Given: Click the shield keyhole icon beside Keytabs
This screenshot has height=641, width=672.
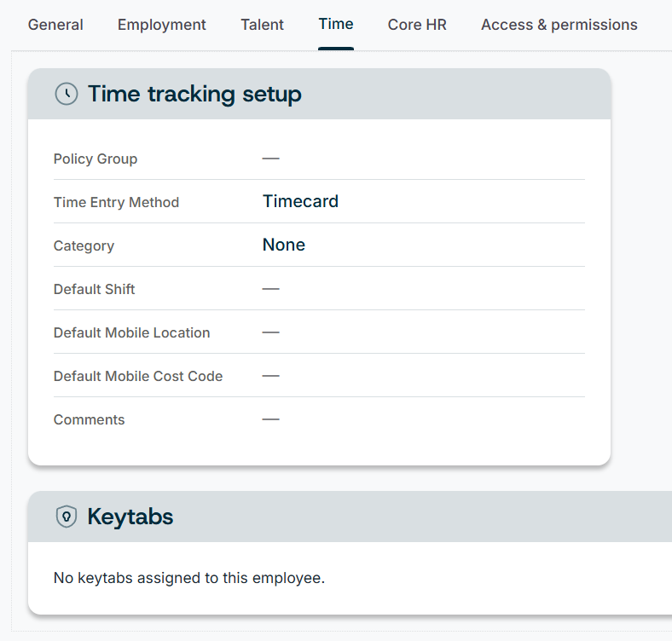Looking at the screenshot, I should coord(67,517).
